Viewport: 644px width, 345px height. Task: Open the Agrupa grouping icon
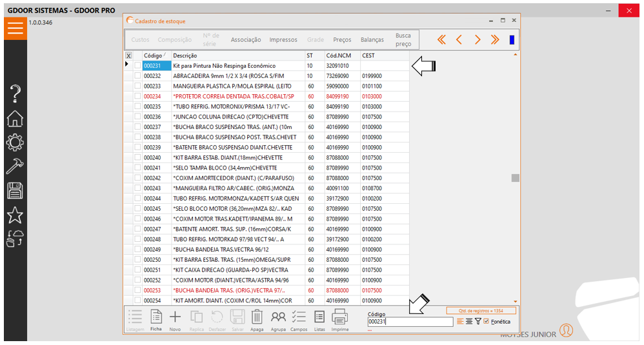tap(278, 317)
